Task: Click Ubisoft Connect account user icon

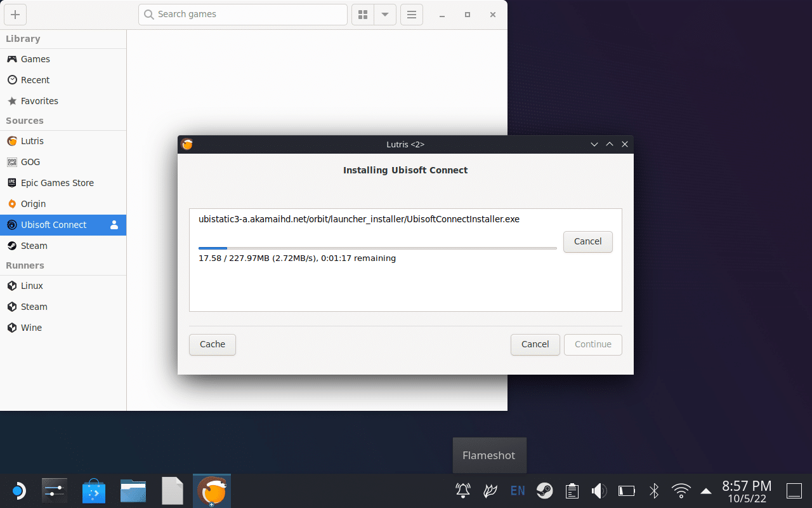Action: click(x=114, y=225)
